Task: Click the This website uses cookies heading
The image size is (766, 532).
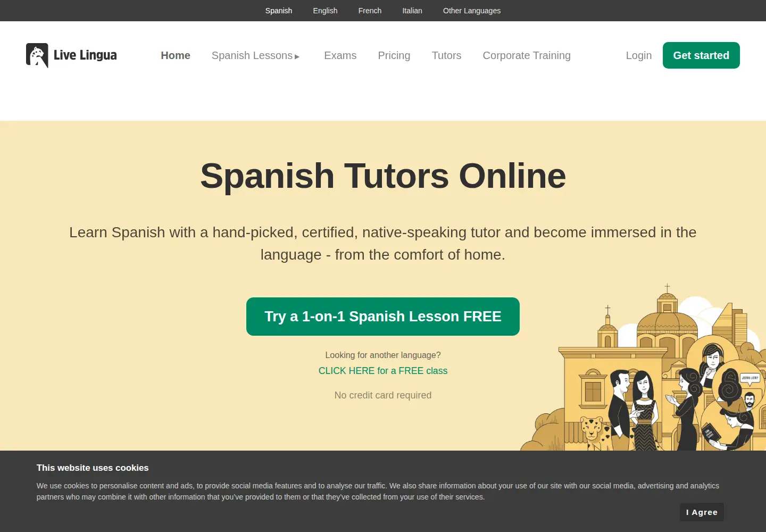Action: (93, 468)
